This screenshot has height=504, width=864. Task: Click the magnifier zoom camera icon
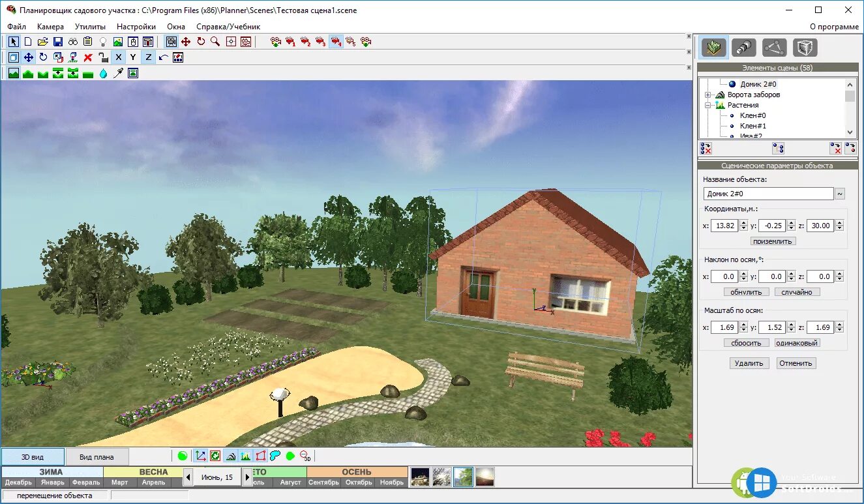click(215, 42)
